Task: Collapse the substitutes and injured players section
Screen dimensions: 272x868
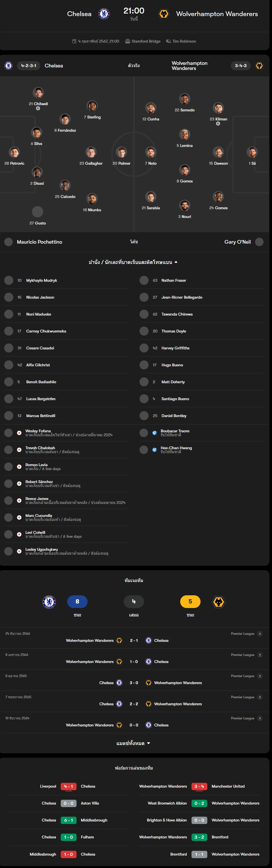Action: coord(133,262)
